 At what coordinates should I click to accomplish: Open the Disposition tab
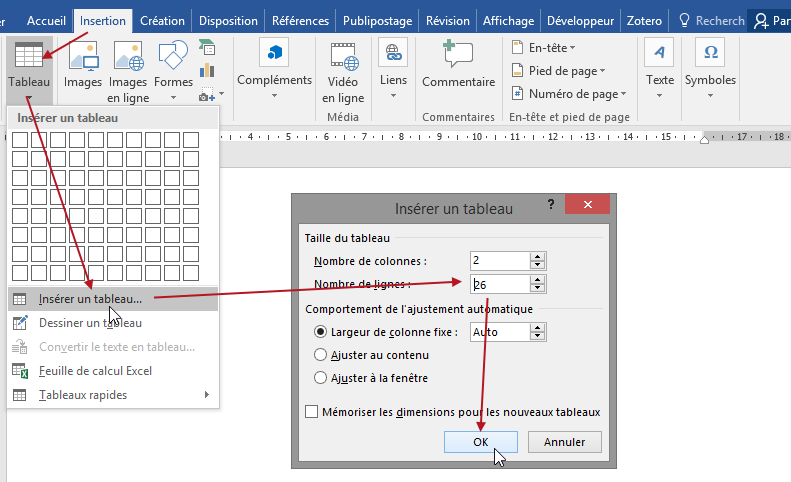point(228,21)
